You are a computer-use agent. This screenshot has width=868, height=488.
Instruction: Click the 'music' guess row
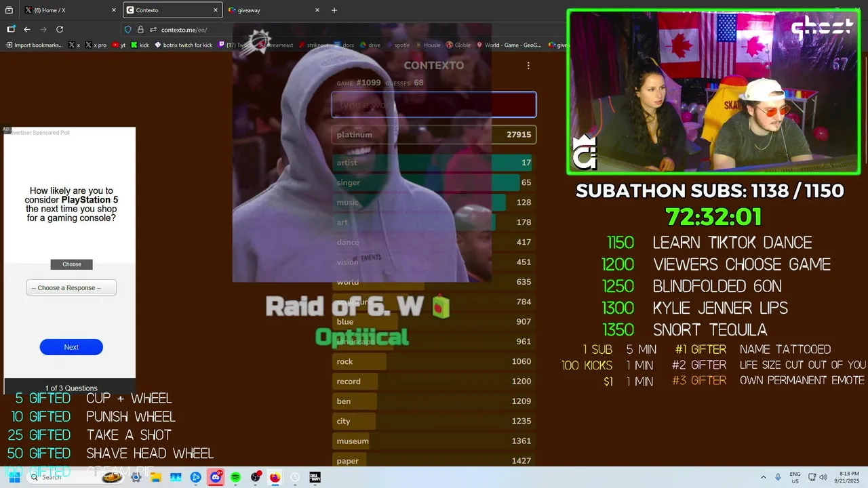coord(434,202)
